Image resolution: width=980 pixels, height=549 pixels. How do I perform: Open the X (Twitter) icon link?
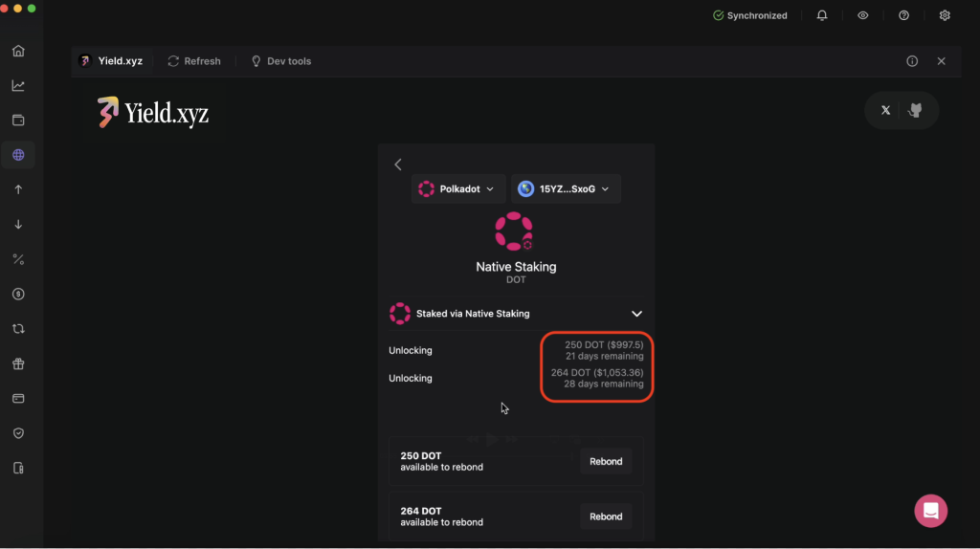[x=885, y=110]
